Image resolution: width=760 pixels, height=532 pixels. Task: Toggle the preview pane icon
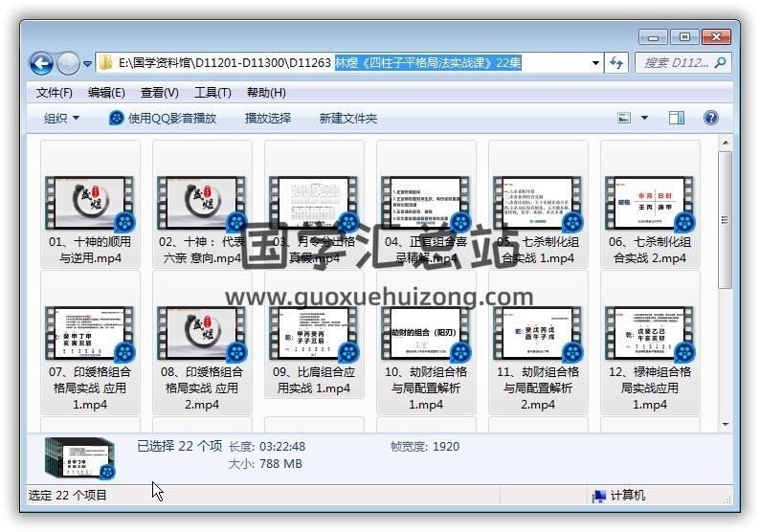click(677, 118)
